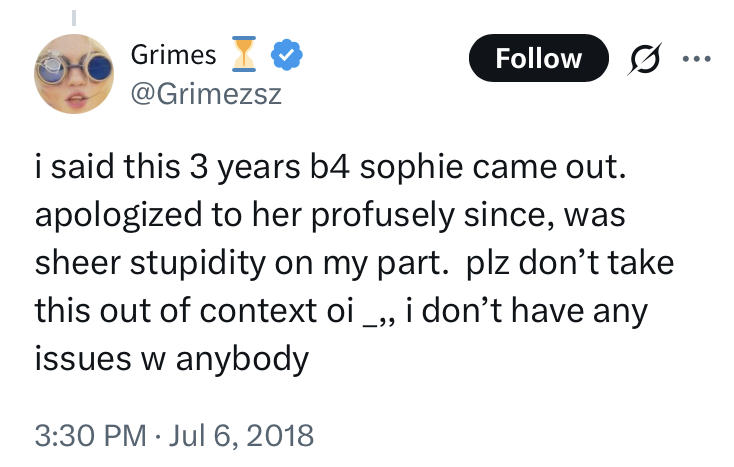Image resolution: width=734 pixels, height=467 pixels.
Task: Click the blue verified checkmark badge
Action: click(x=287, y=55)
